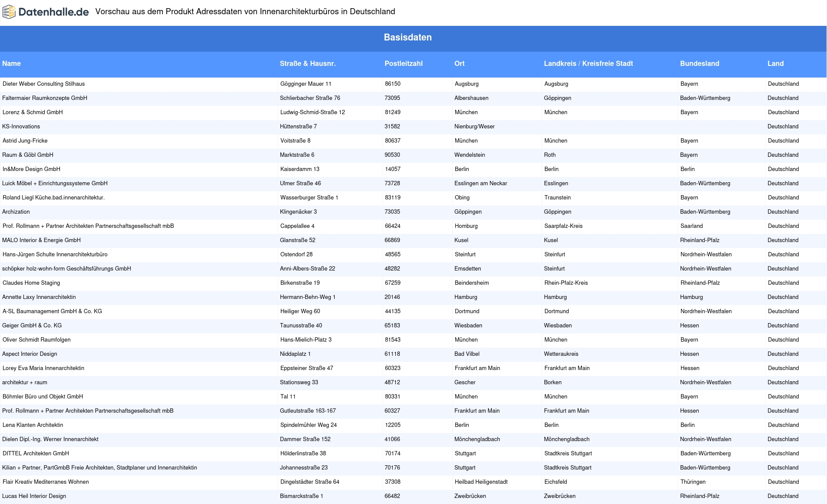Image resolution: width=827 pixels, height=504 pixels.
Task: Open the Datenhalle.de brand link
Action: [45, 12]
